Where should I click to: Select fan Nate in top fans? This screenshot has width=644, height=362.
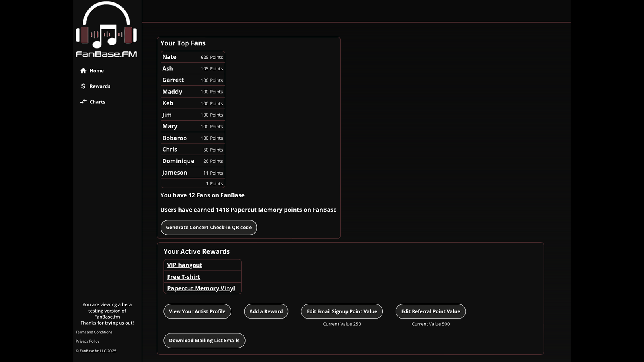(x=169, y=57)
